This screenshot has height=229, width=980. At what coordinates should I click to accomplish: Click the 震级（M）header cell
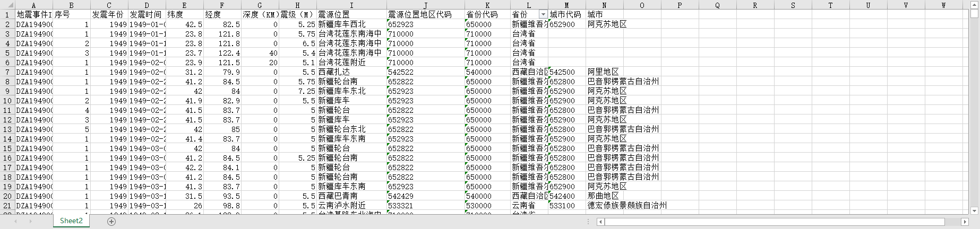click(298, 14)
